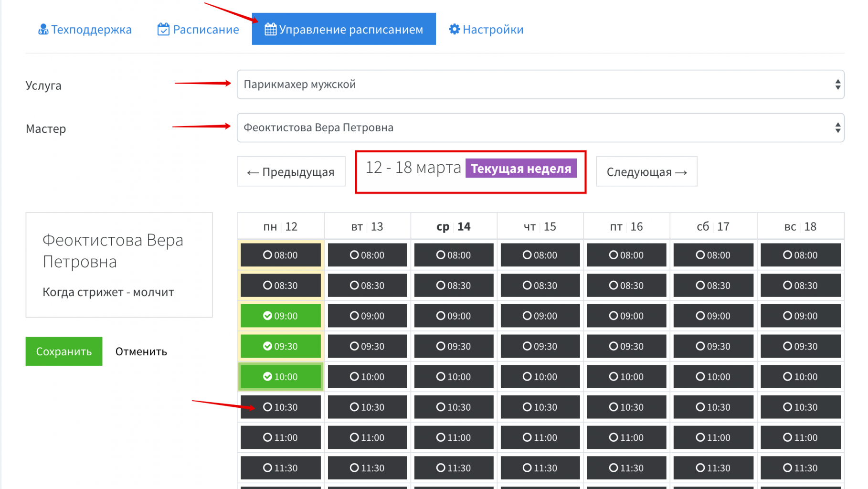Click the checkmark icon on Monday 09:00 slot

(x=267, y=316)
